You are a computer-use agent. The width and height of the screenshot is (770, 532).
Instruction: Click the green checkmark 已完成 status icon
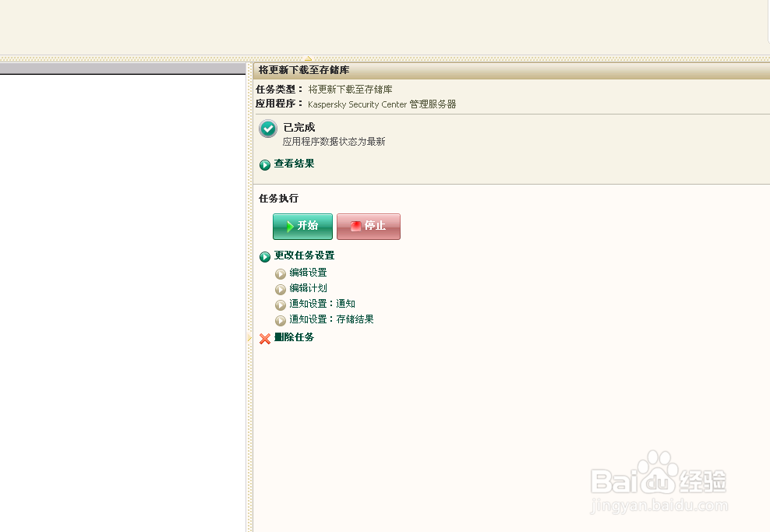[x=268, y=129]
